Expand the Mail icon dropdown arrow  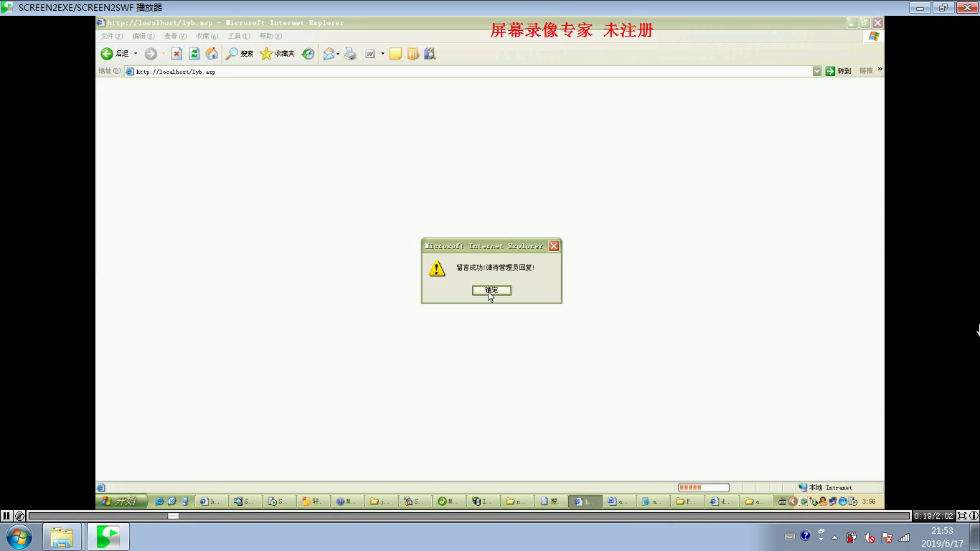coord(338,54)
